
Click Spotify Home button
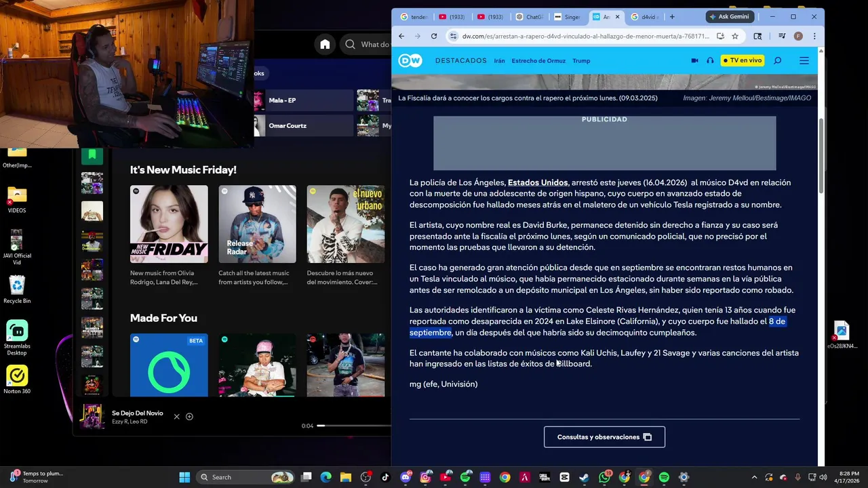(325, 44)
